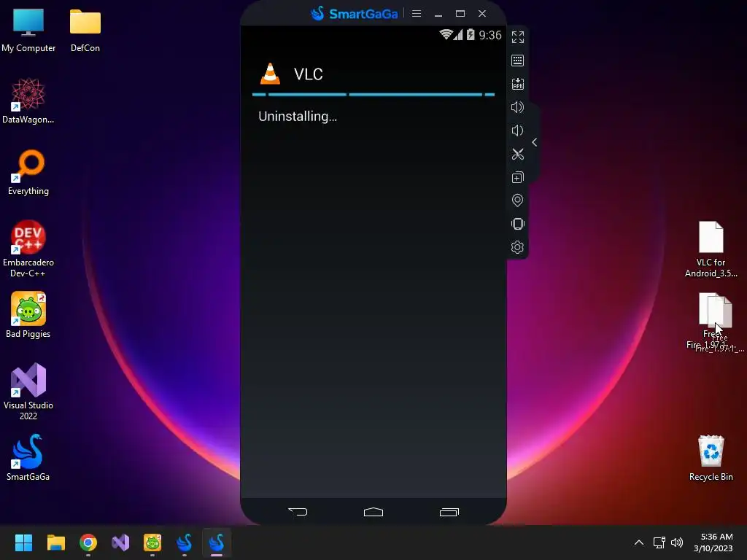Image resolution: width=747 pixels, height=560 pixels.
Task: Switch to the first SmartGaGa taskbar icon
Action: 185,542
